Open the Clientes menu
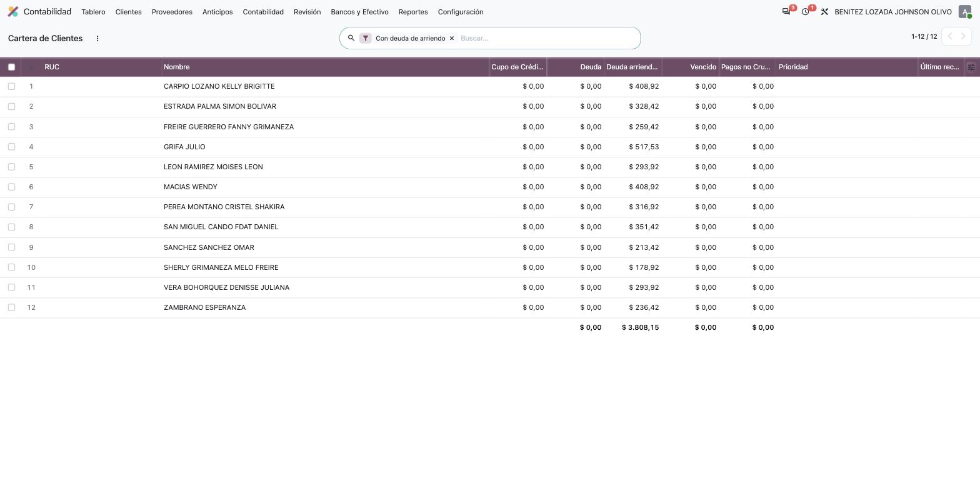This screenshot has height=481, width=980. pos(129,12)
